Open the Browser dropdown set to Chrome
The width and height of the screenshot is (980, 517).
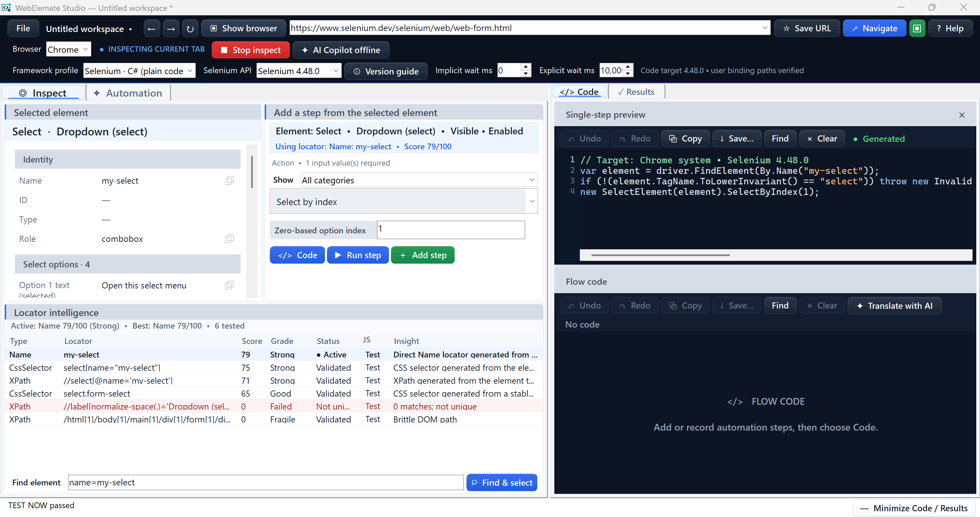[x=68, y=49]
